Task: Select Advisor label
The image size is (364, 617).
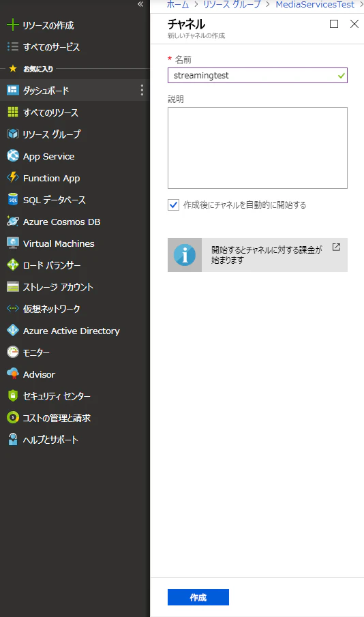Action: [39, 374]
